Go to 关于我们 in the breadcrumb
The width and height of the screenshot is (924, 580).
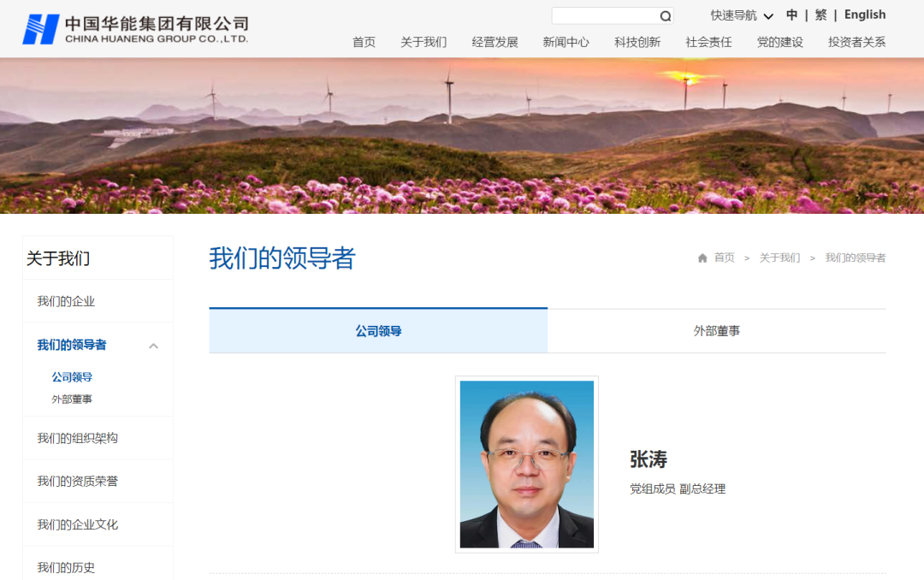pos(779,257)
